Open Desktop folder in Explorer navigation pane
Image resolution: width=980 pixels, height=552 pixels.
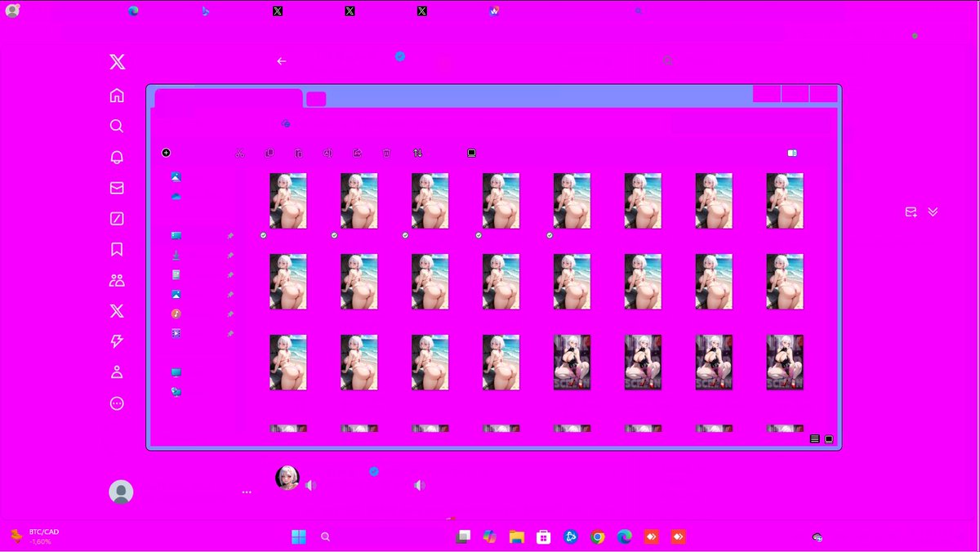tap(176, 235)
